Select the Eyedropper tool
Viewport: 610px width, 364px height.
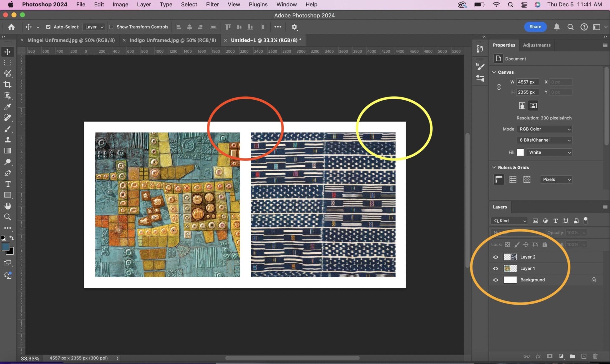coord(7,107)
